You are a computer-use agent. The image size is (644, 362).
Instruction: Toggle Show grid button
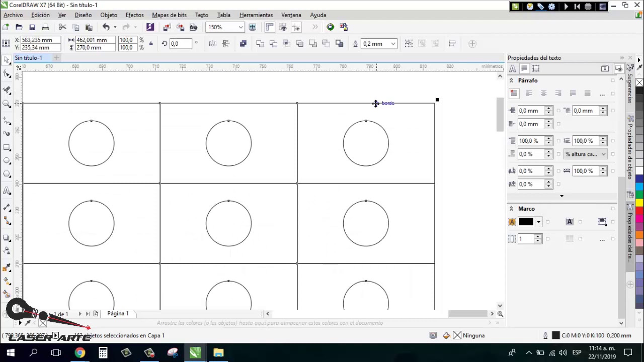pyautogui.click(x=283, y=27)
